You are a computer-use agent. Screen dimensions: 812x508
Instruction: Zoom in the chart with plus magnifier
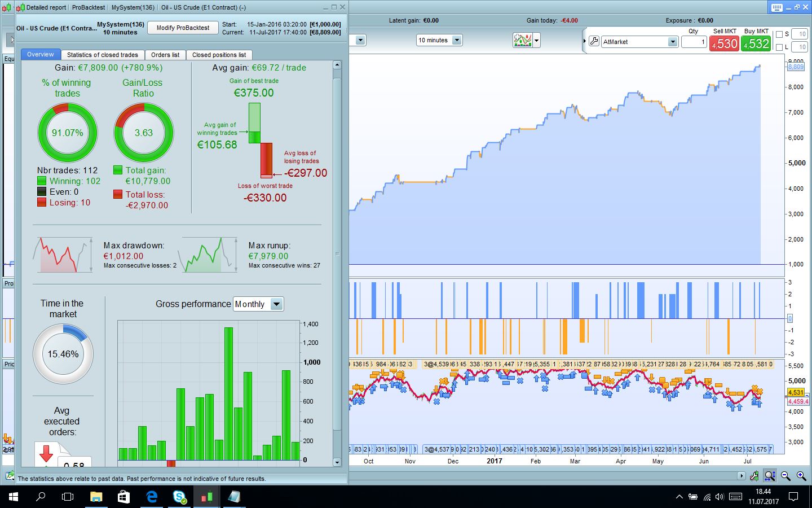[801, 476]
